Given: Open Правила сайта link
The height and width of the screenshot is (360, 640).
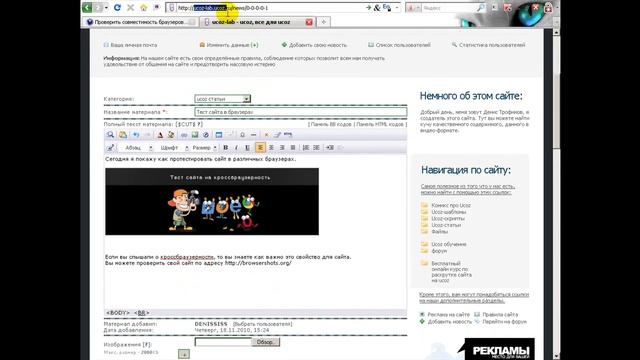Looking at the screenshot, I should pyautogui.click(x=500, y=315).
